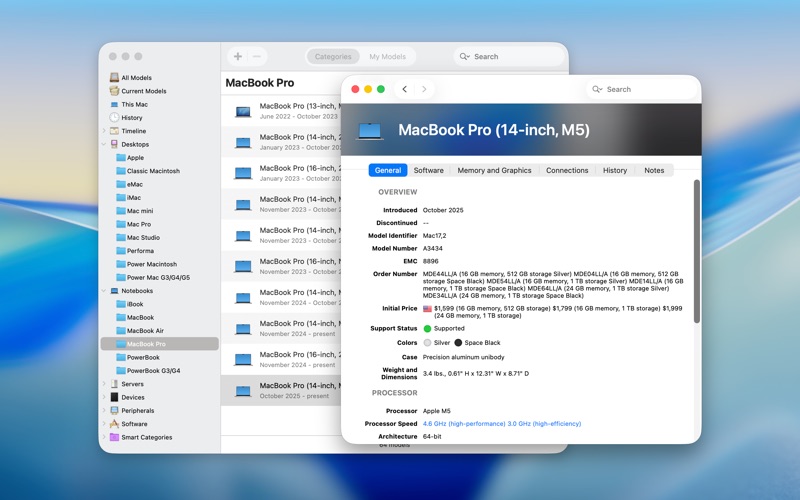Expand the Servers group
Viewport: 800px width, 500px height.
[x=104, y=384]
